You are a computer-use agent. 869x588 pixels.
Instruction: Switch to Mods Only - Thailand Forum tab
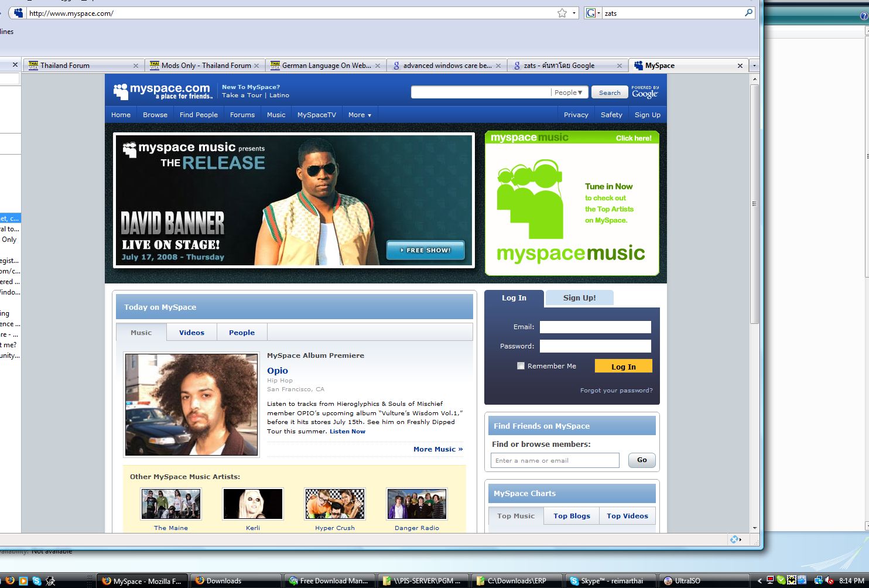pos(204,66)
